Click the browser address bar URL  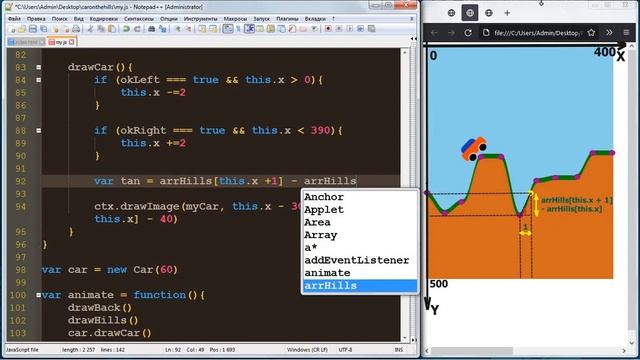click(538, 33)
